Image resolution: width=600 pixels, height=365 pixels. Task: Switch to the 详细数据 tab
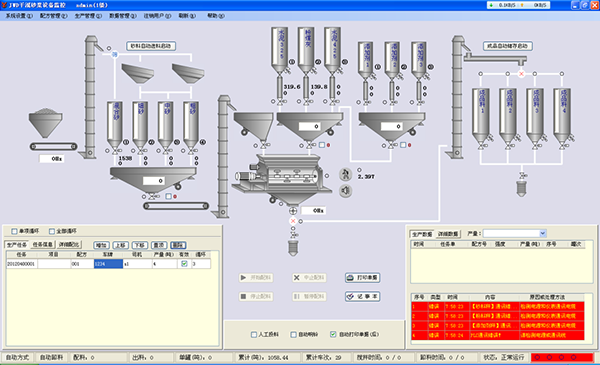[448, 234]
